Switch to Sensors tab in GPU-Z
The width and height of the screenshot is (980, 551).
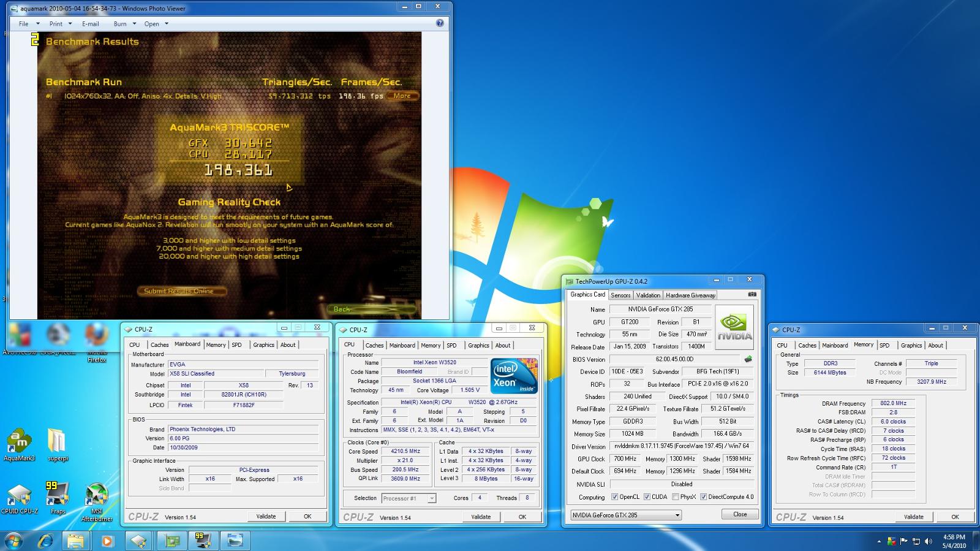[620, 295]
